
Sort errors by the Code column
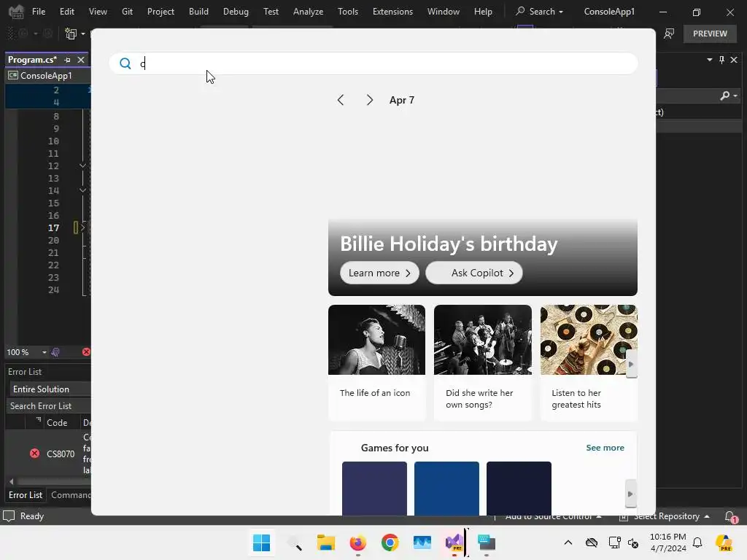point(57,423)
